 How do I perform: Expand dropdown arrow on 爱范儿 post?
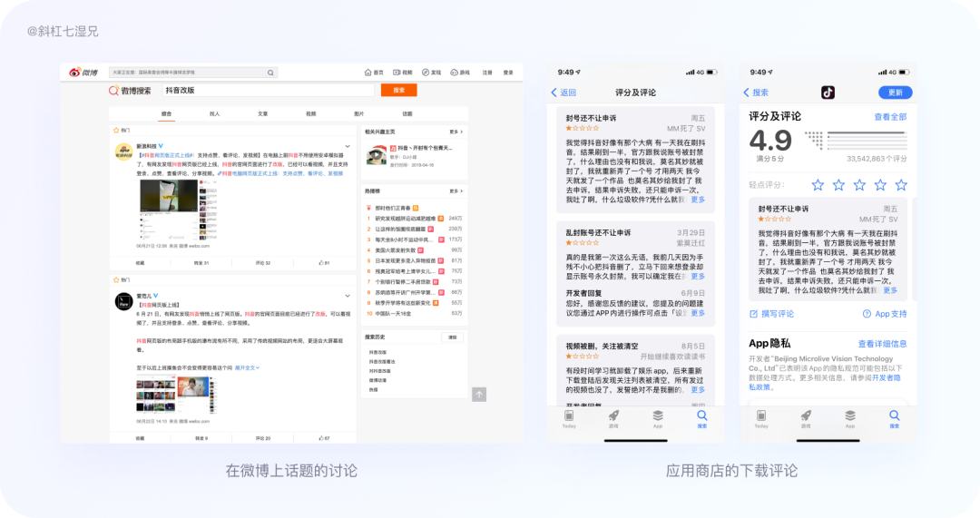(x=348, y=296)
